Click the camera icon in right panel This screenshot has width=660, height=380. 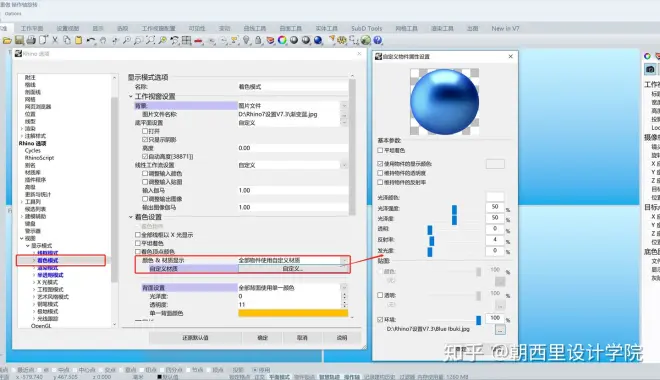click(x=650, y=69)
